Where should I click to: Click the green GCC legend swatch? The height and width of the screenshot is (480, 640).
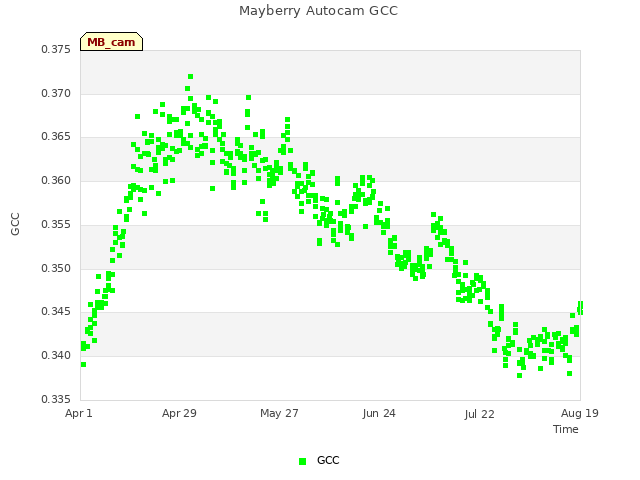[302, 461]
